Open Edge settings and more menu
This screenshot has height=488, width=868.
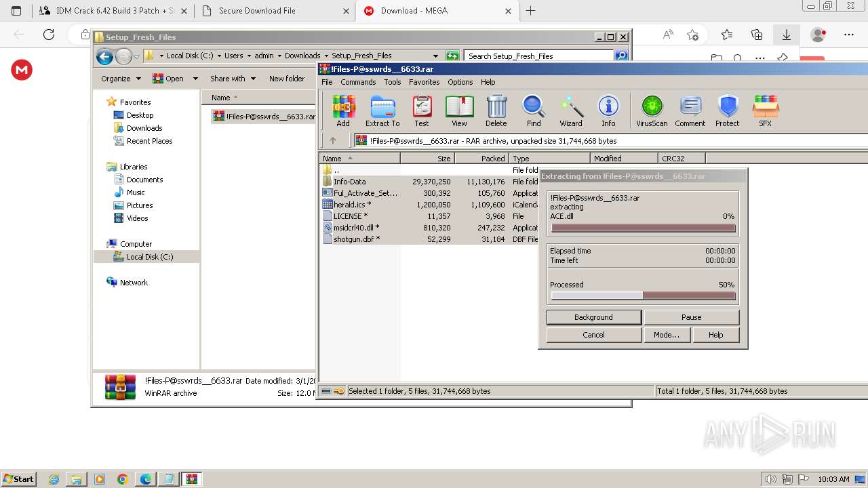coord(849,35)
